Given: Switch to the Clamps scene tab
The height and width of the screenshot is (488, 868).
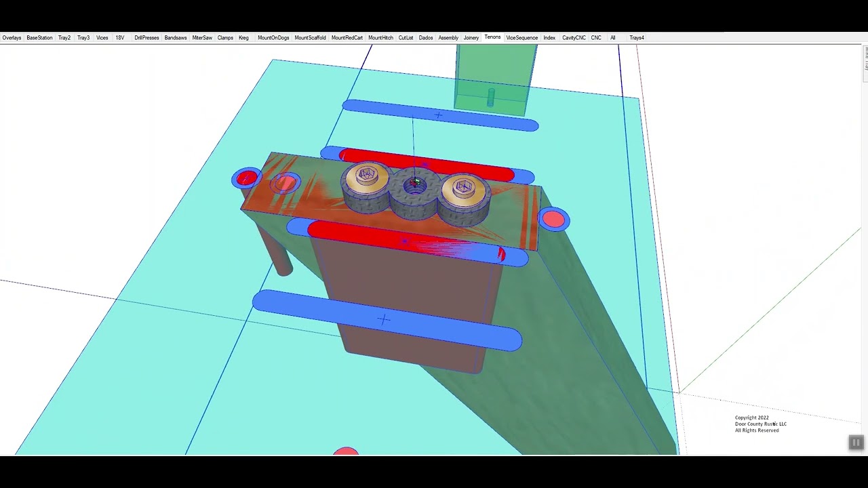Looking at the screenshot, I should pos(225,38).
